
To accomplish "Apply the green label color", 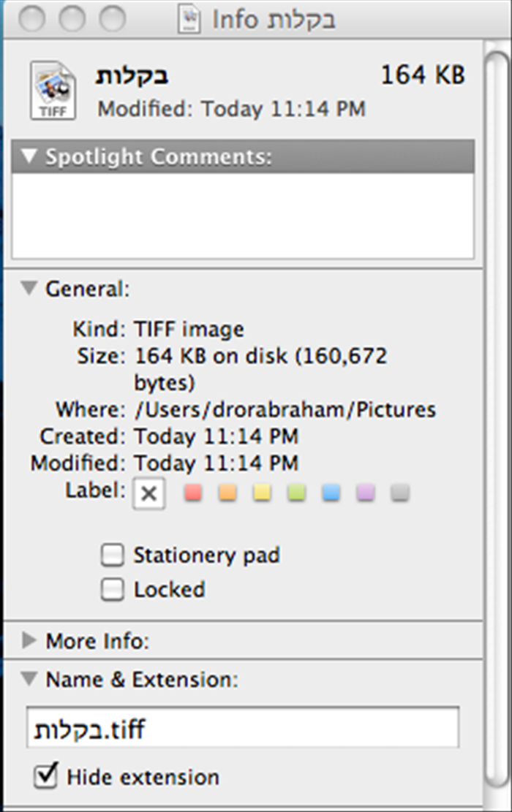I will pos(296,492).
